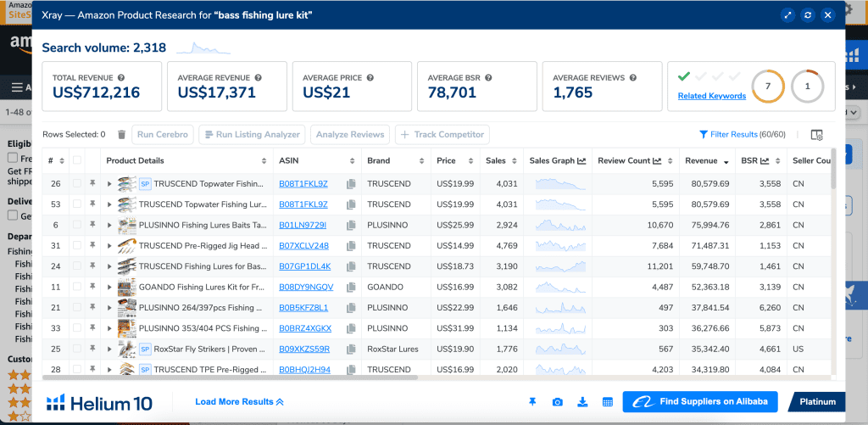Check the row 21 PLUSINNO 264/397pcs checkbox

point(77,308)
